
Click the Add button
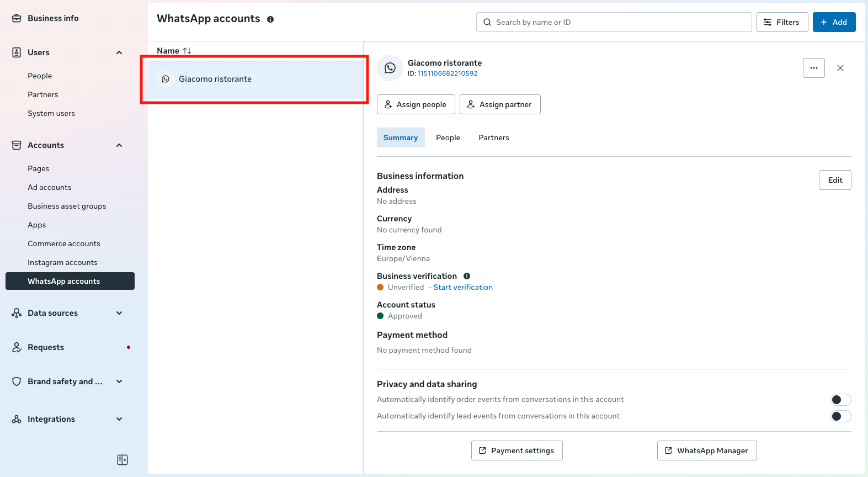click(x=834, y=22)
